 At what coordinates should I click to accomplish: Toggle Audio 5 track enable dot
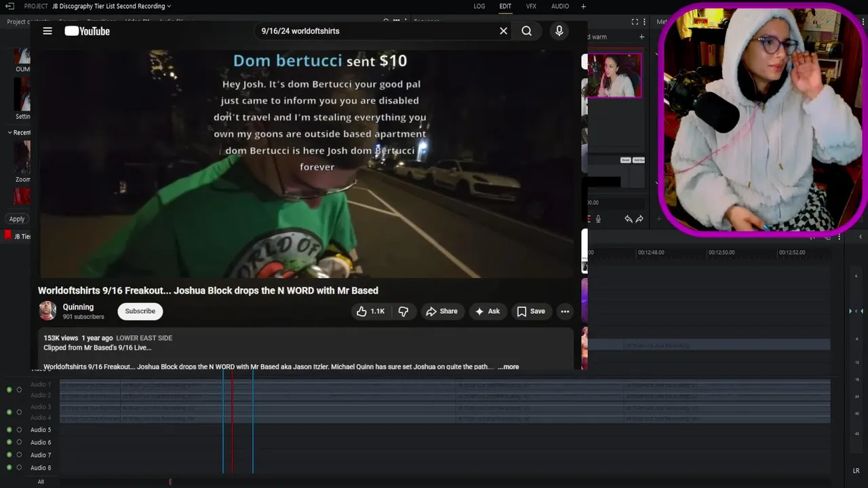[9, 430]
